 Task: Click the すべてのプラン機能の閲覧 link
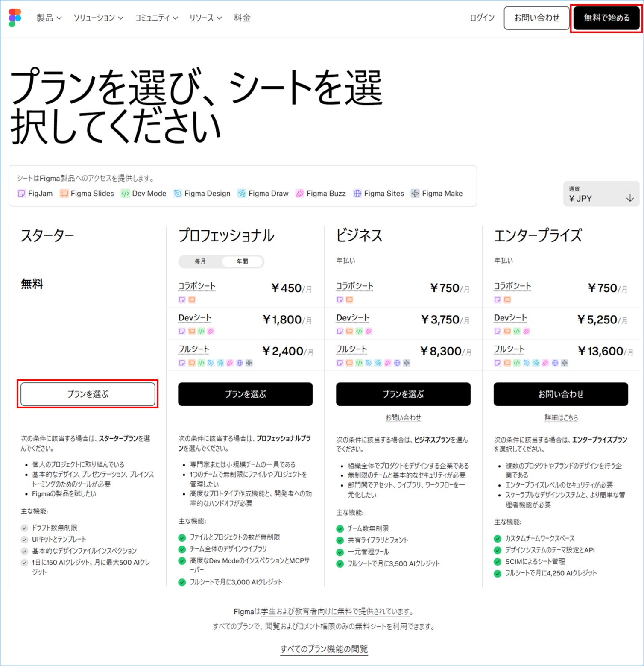pyautogui.click(x=324, y=649)
